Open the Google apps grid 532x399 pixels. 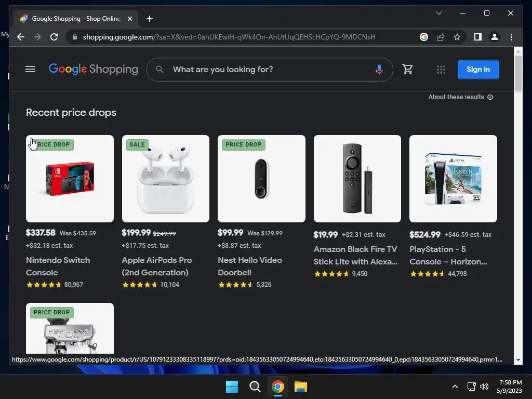[x=441, y=70]
